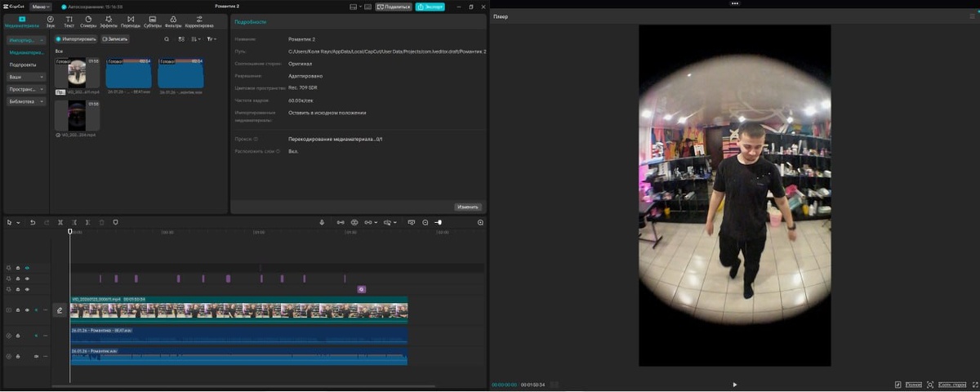Select the second video thumbnail in media

click(x=77, y=115)
